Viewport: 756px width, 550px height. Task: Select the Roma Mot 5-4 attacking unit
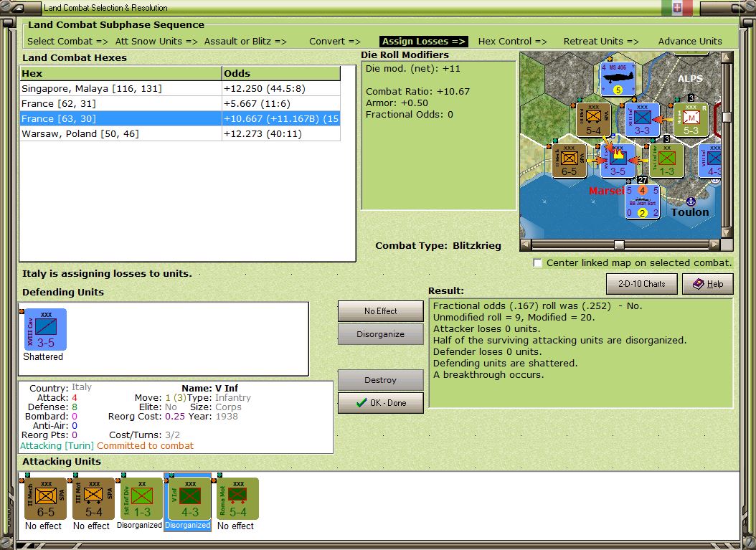[237, 499]
